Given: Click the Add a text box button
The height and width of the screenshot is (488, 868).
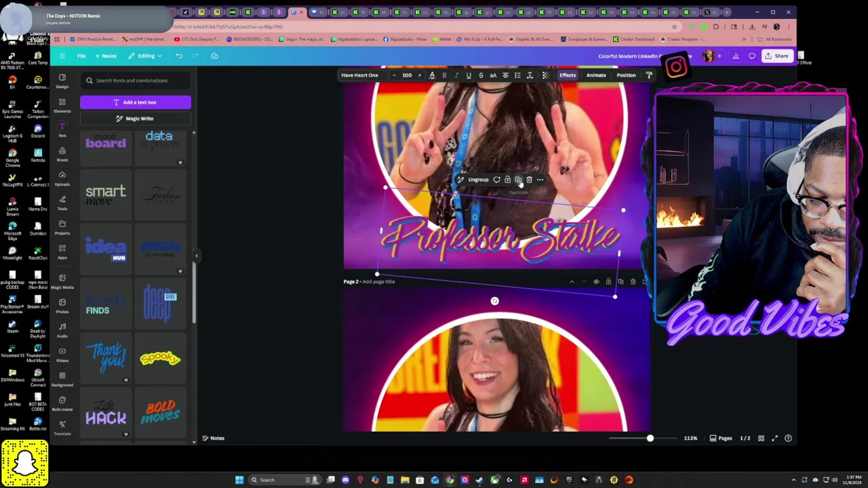Looking at the screenshot, I should click(136, 102).
